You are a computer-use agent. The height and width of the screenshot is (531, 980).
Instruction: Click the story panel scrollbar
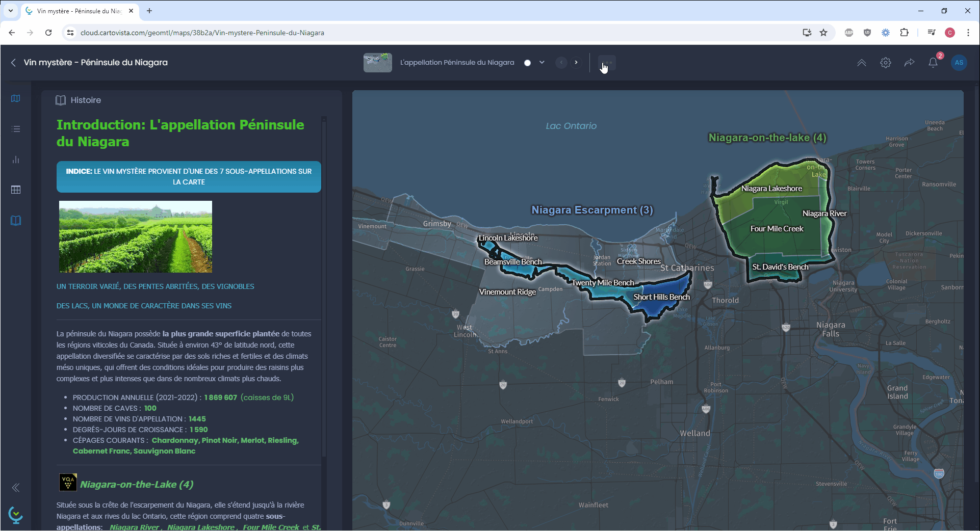point(324,288)
